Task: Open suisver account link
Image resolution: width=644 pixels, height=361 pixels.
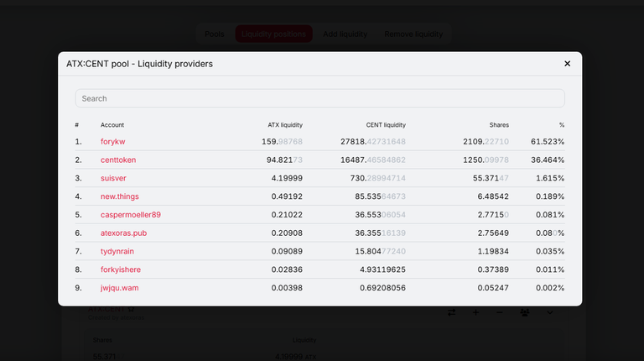Action: 113,178
